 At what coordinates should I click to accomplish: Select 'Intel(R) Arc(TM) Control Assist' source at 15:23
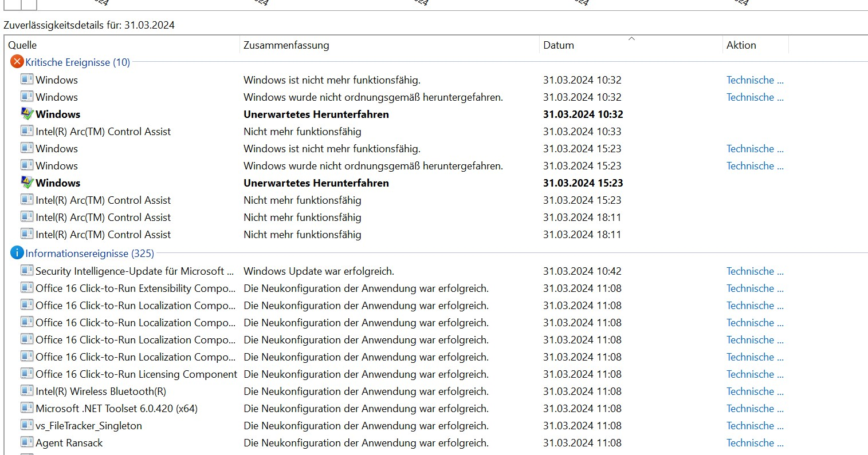coord(103,200)
